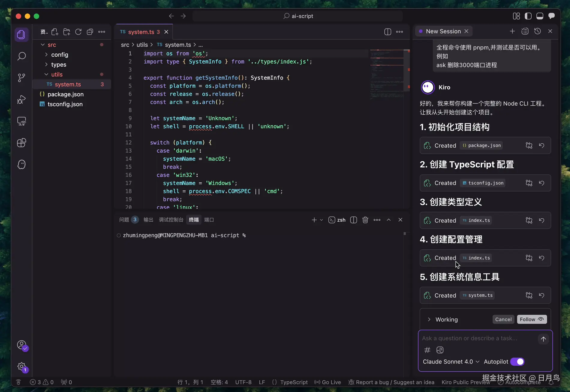Toggle the chat panel in title bar
The image size is (570, 392).
pos(551,16)
